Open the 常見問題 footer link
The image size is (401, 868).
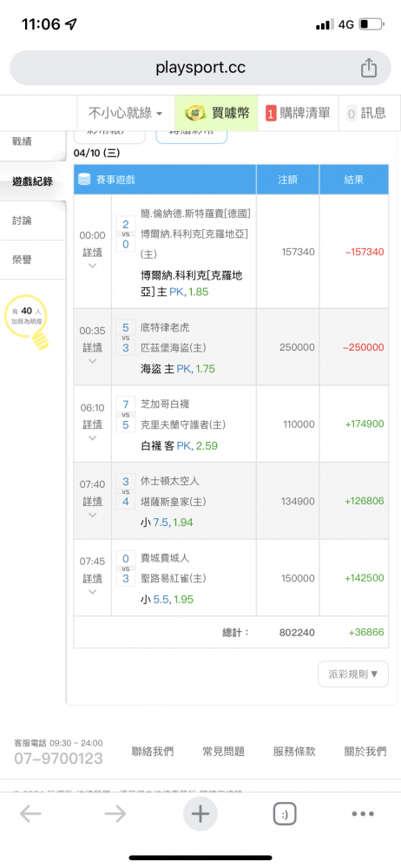[x=223, y=752]
